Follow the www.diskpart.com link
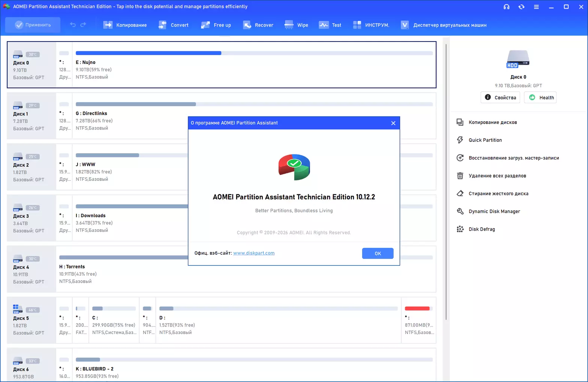The height and width of the screenshot is (382, 588). click(x=254, y=253)
